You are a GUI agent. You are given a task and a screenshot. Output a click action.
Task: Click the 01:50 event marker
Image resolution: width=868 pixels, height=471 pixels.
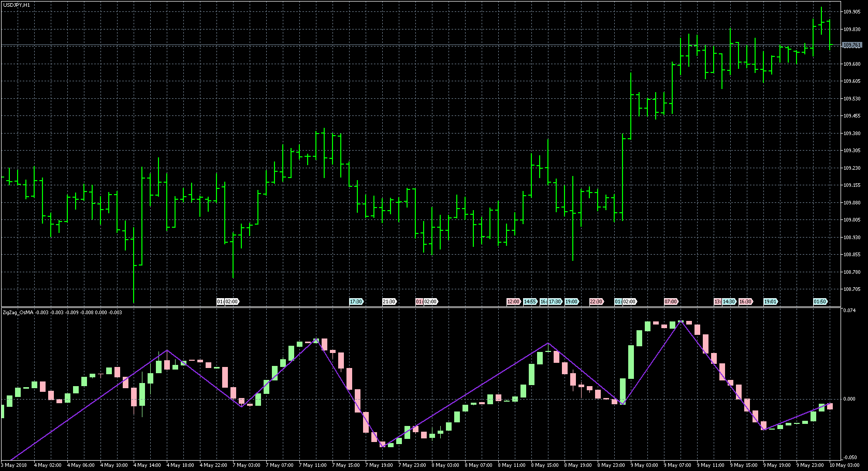point(820,302)
